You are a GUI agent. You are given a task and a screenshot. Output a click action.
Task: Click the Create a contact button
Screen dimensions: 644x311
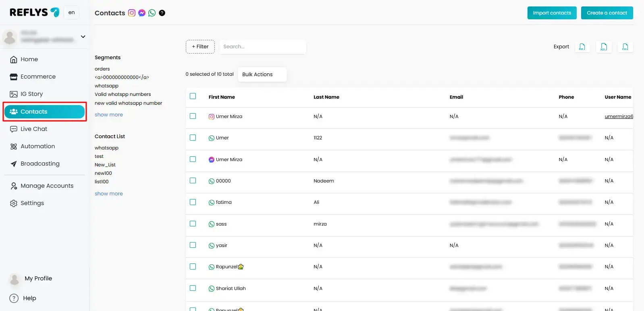pos(607,13)
